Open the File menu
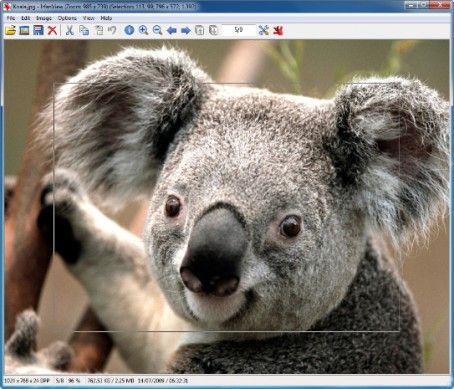Screen dimensions: 454x389 pos(11,18)
